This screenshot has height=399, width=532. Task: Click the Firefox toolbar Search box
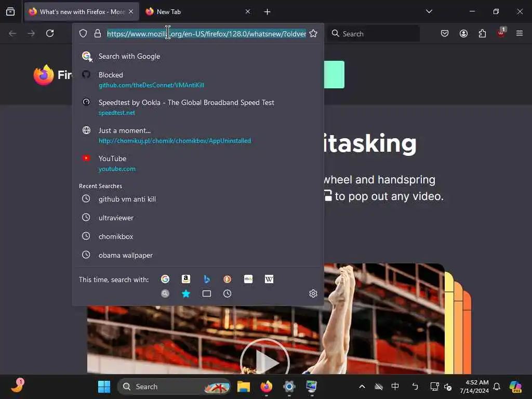tap(373, 34)
